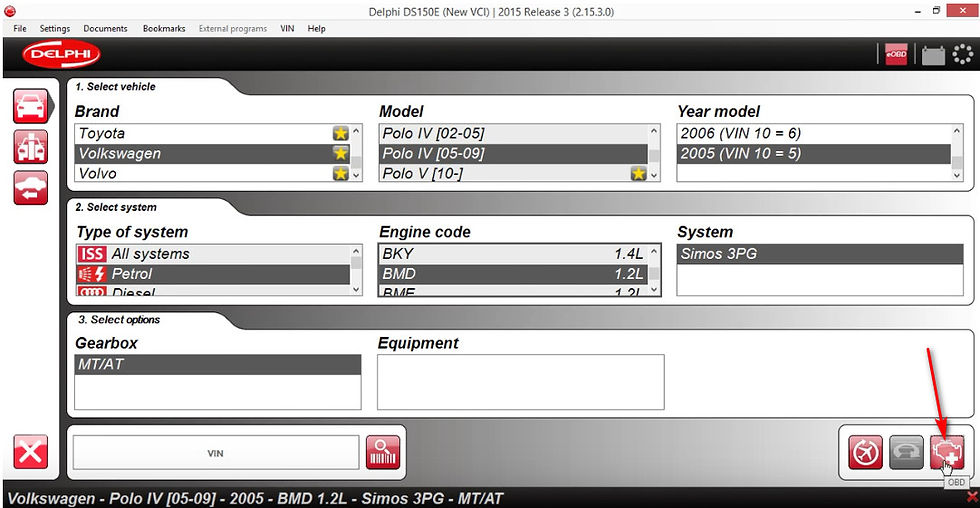Select 2006 (VIN 10 = 6) year
Viewport: 980px width, 508px height.
814,133
